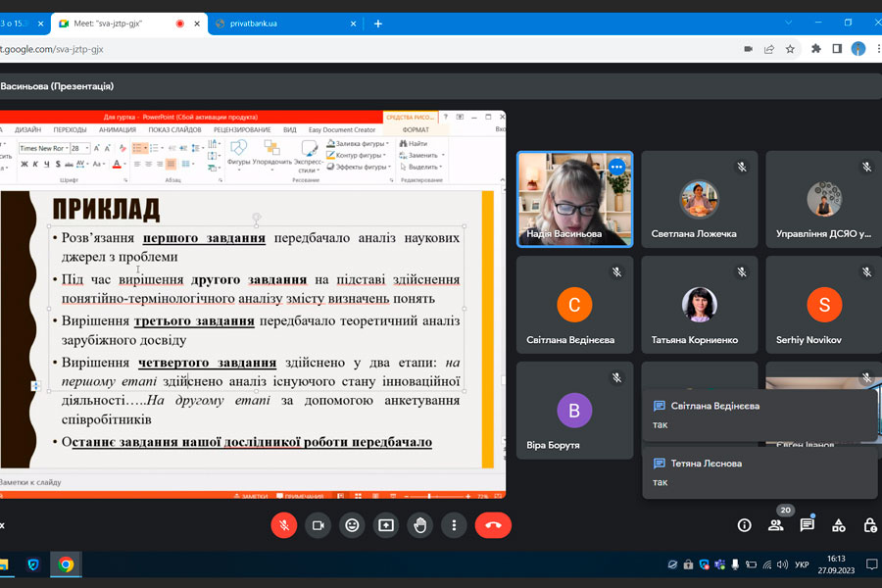Switch the УКР keyboard language indicator
882x588 pixels.
coord(802,564)
